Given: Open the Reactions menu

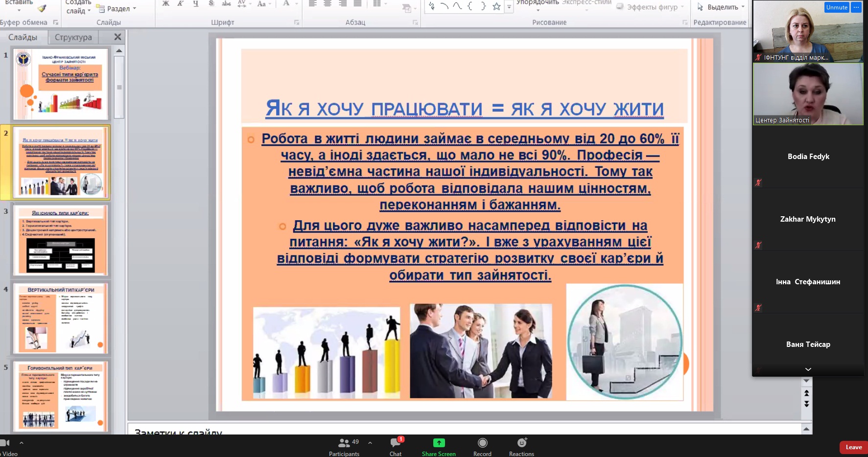Looking at the screenshot, I should pyautogui.click(x=521, y=443).
